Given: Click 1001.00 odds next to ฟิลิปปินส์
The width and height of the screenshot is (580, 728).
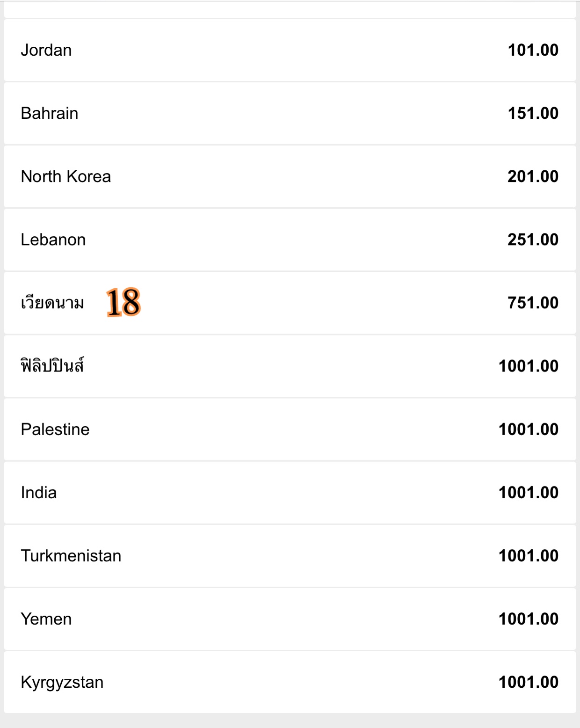Looking at the screenshot, I should [x=529, y=366].
